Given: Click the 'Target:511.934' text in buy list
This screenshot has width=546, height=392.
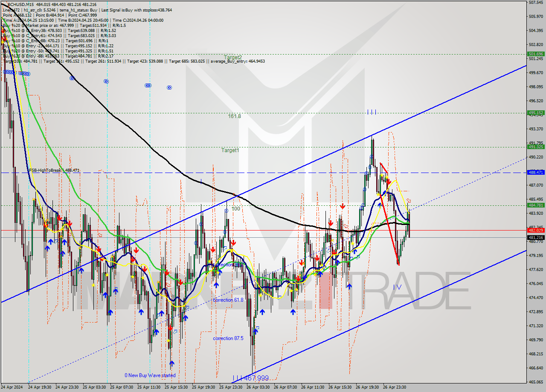Looking at the screenshot, I should click(93, 26).
